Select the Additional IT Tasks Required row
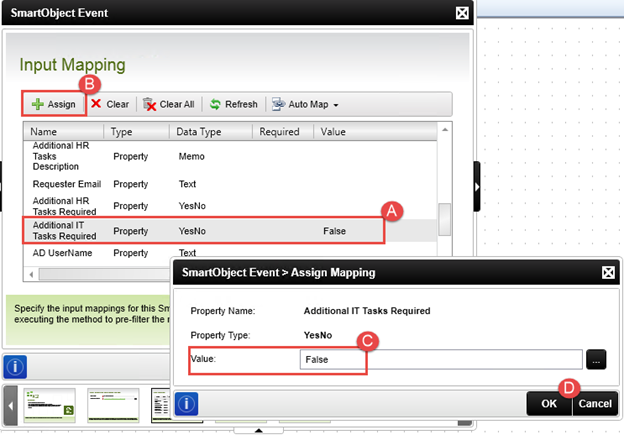This screenshot has height=435, width=624. (x=230, y=231)
